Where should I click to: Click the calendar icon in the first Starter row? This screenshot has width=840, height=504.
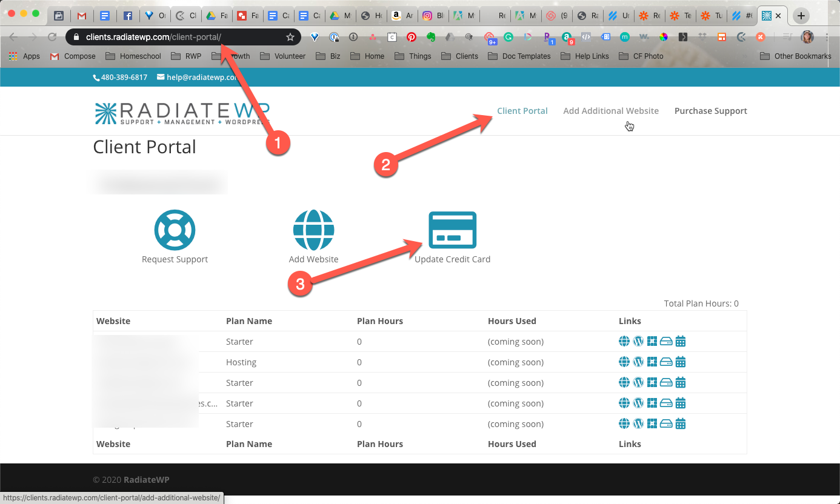click(681, 342)
